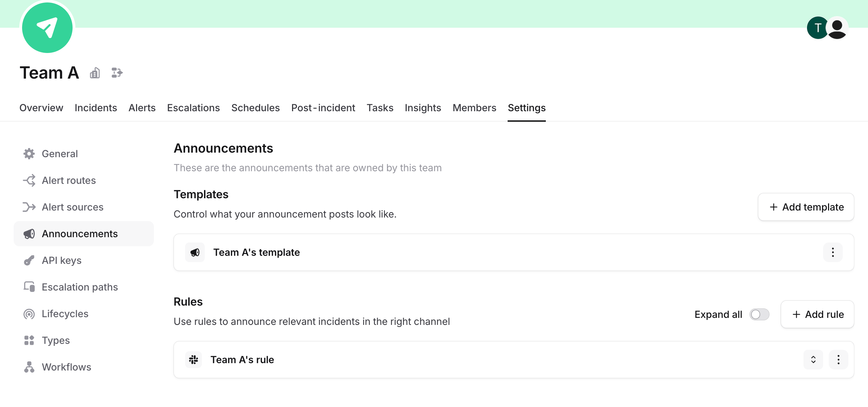Click the Workflows node icon
The width and height of the screenshot is (868, 407).
tap(29, 367)
